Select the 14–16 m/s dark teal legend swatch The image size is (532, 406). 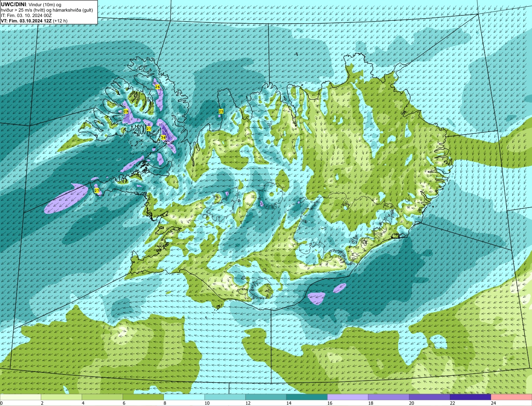(307, 397)
